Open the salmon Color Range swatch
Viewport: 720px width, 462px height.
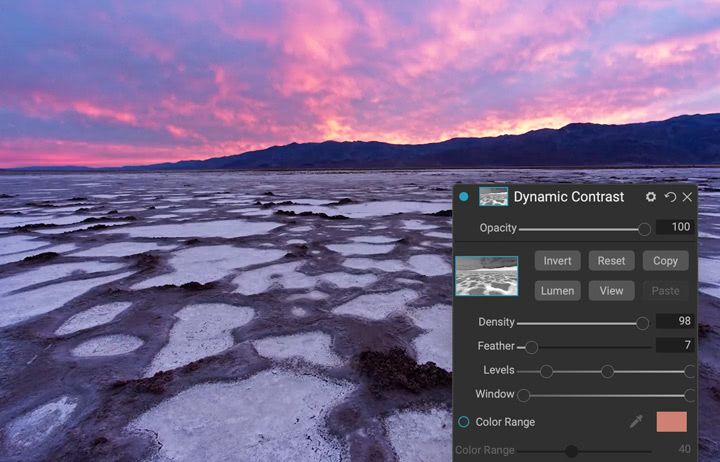click(672, 422)
